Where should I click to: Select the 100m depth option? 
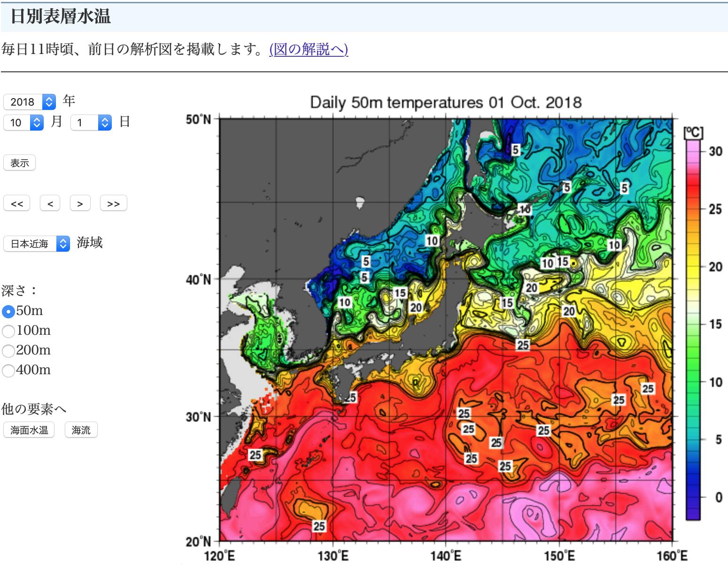tap(8, 331)
